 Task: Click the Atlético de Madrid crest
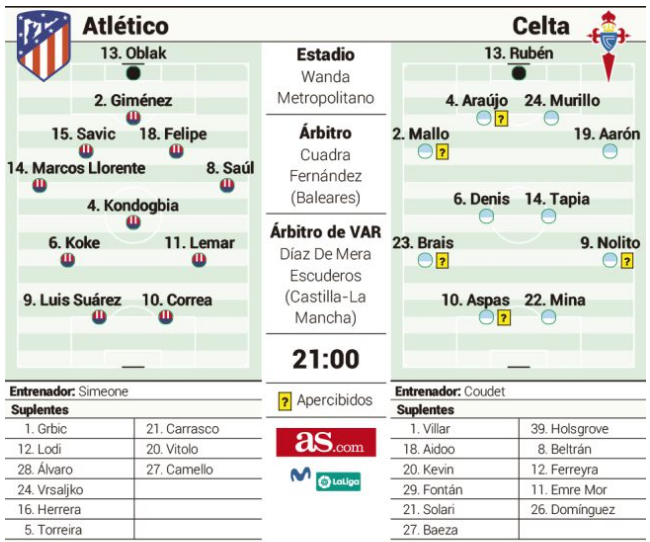(44, 46)
